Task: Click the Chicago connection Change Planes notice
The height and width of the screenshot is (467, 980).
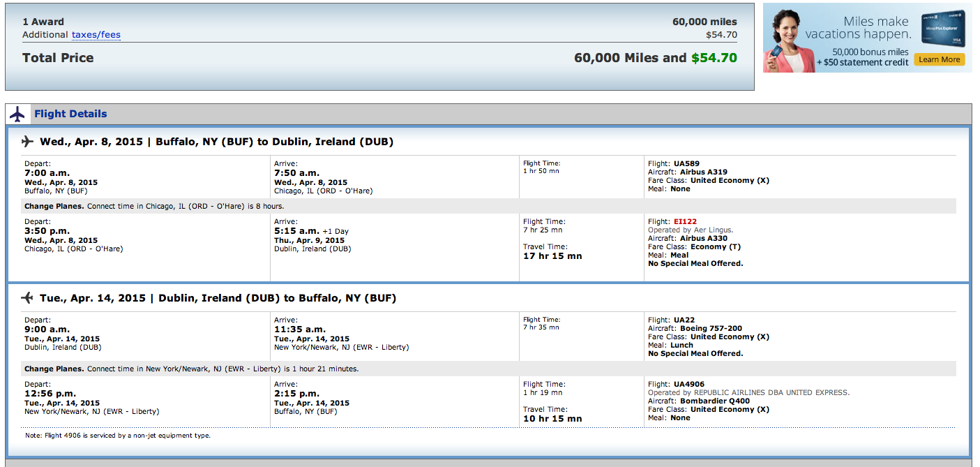Action: tap(154, 206)
